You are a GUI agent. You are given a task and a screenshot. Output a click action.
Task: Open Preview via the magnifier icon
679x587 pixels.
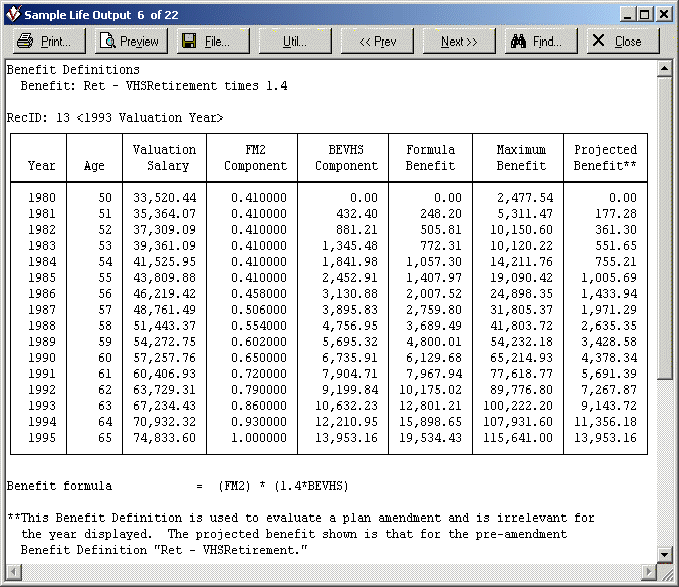pos(107,41)
